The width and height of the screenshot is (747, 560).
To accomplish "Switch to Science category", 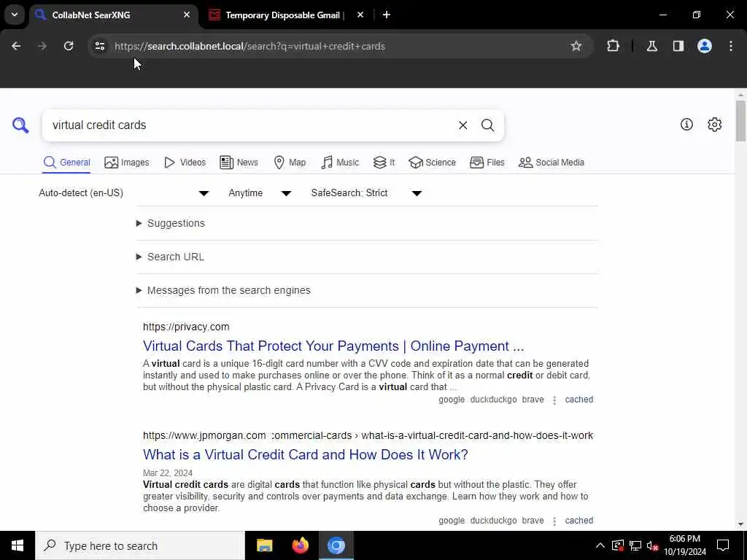I will pos(432,163).
